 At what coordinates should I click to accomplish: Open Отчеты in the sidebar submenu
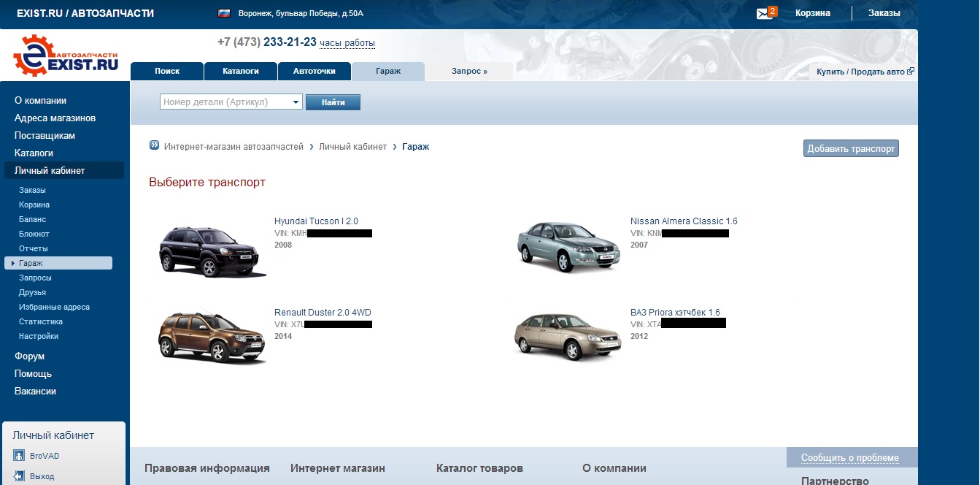[33, 248]
